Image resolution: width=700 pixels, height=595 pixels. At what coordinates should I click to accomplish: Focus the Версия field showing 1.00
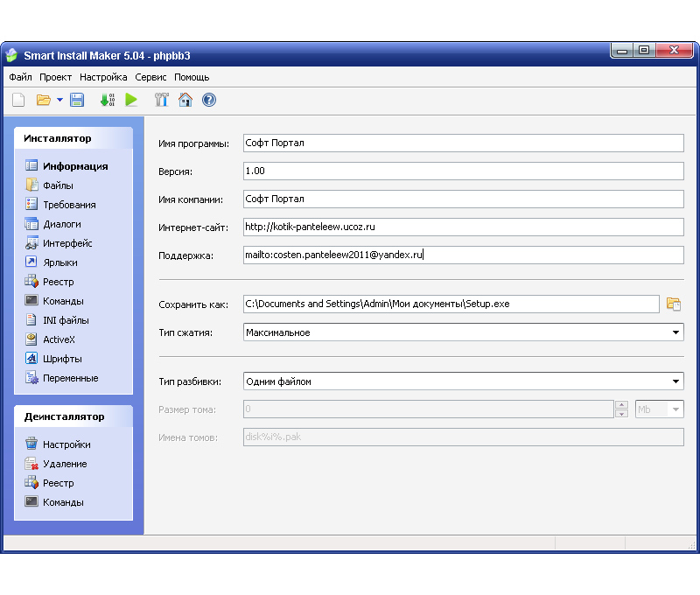[464, 171]
